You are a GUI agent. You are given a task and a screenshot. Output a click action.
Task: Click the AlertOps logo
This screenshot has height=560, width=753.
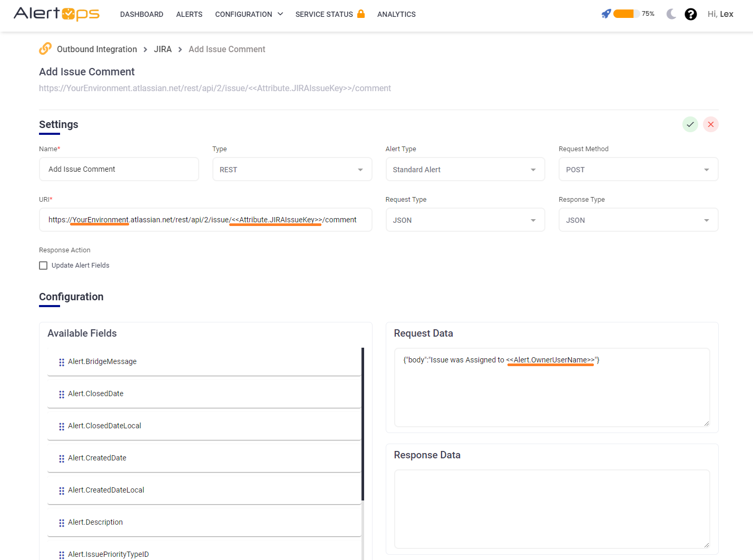[56, 14]
